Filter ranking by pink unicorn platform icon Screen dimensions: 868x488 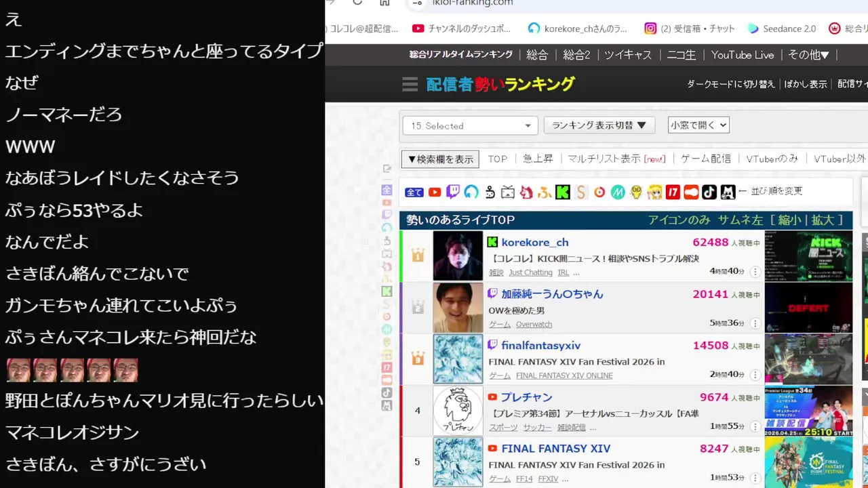[x=526, y=192]
